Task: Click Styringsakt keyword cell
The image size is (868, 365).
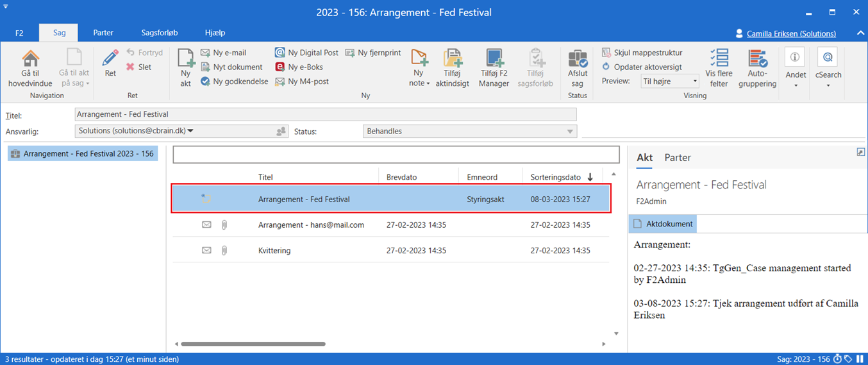Action: pyautogui.click(x=485, y=199)
